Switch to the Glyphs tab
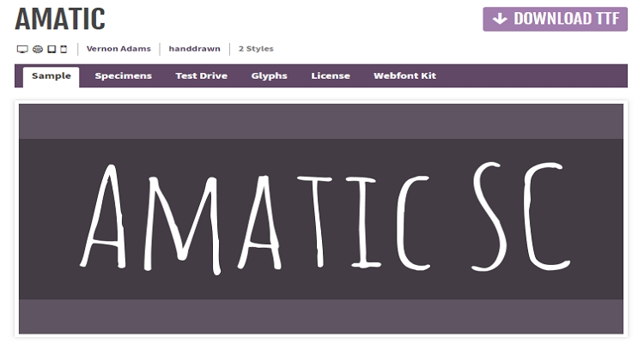 tap(269, 76)
